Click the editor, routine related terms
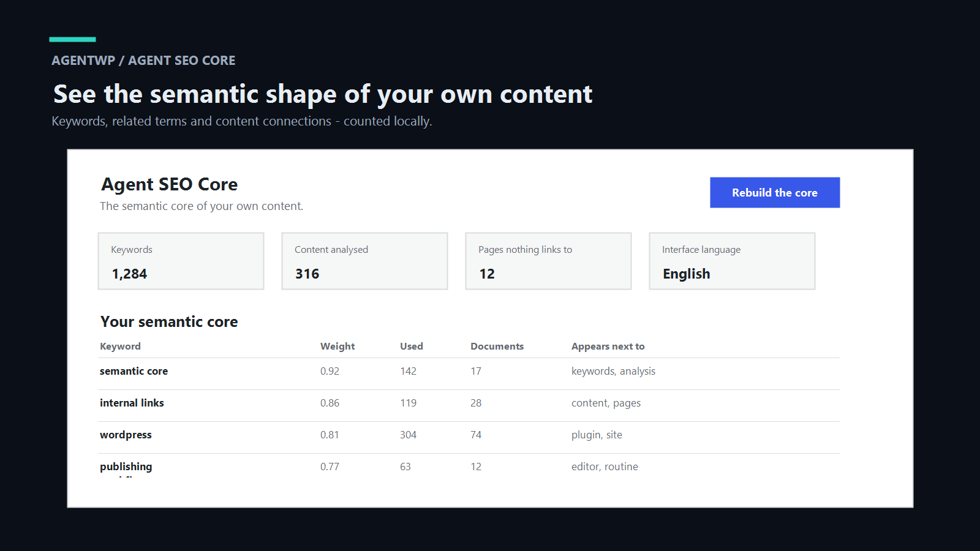The width and height of the screenshot is (980, 551). coord(605,467)
